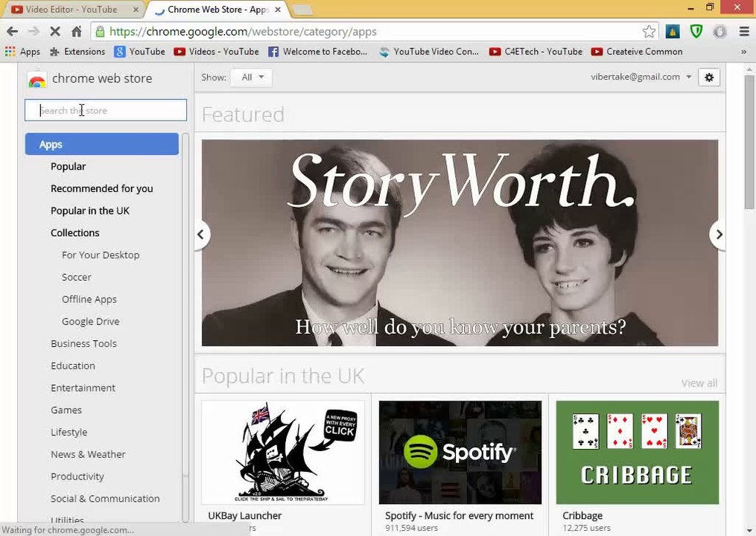Open the Google Drive collection
This screenshot has height=536, width=756.
[x=90, y=322]
